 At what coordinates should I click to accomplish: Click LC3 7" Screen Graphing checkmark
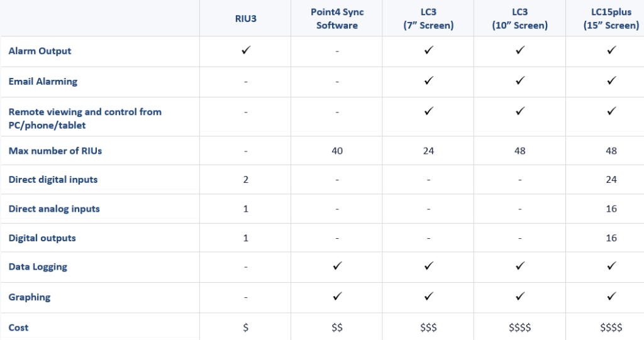[428, 296]
